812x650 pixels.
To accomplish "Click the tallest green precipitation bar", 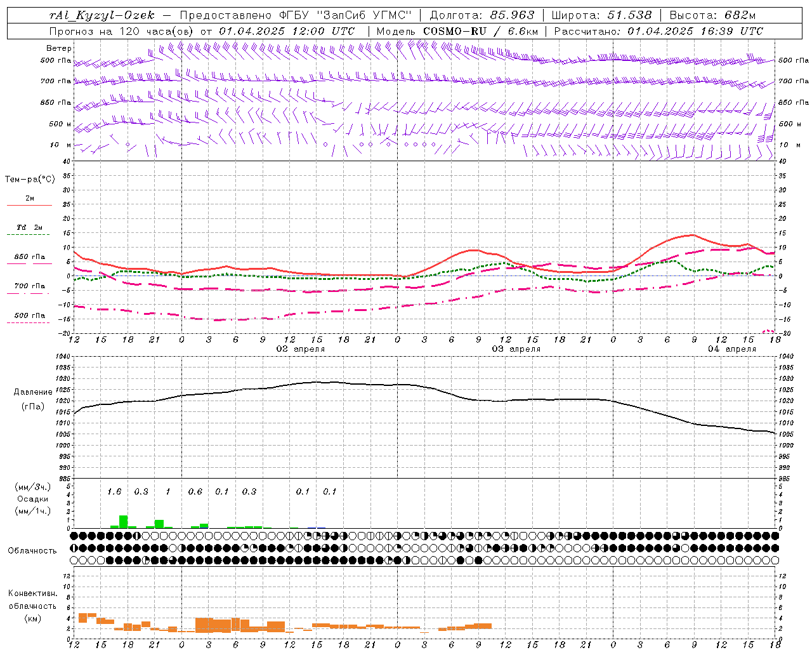I will [x=124, y=522].
